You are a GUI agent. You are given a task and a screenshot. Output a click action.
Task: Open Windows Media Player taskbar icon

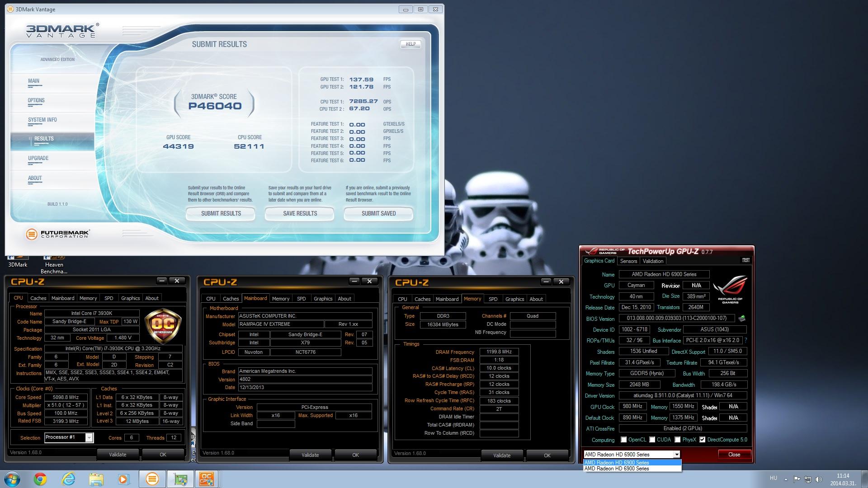click(x=123, y=479)
